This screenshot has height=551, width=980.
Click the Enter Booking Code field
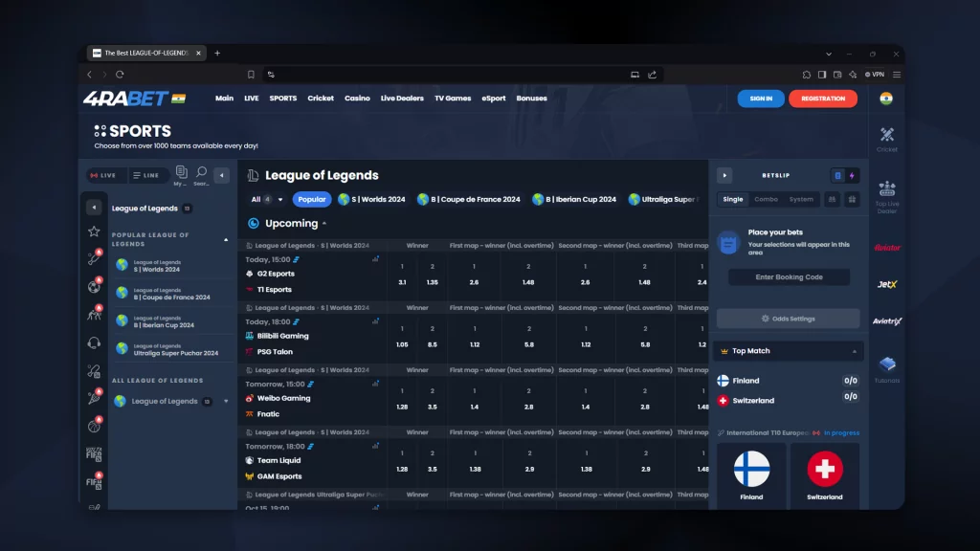point(789,276)
